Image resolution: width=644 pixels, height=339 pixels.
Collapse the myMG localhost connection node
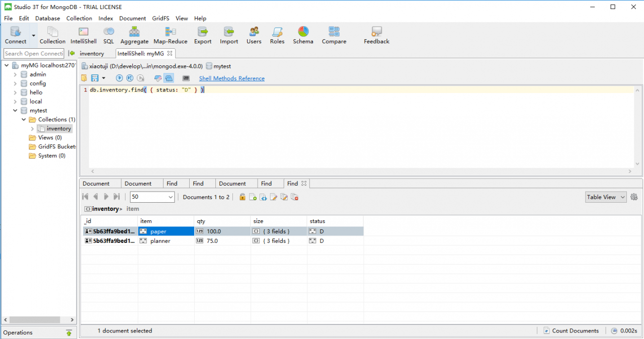[7, 65]
